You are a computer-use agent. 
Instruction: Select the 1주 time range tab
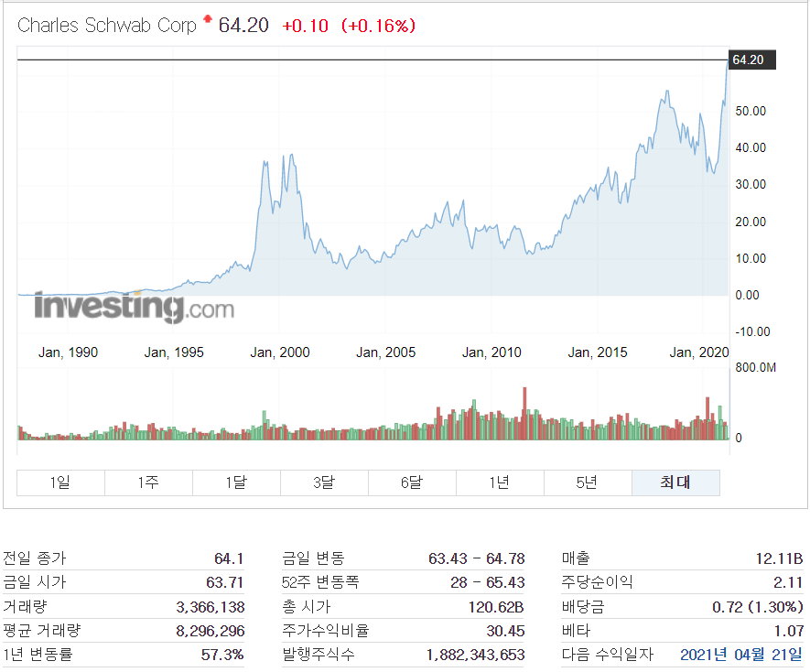tap(148, 482)
